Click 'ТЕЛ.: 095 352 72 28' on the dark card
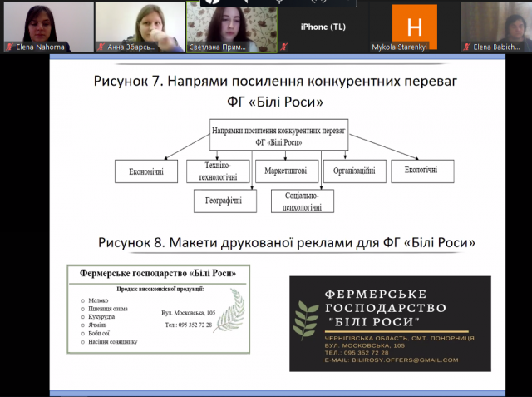532x397 pixels. click(x=357, y=353)
